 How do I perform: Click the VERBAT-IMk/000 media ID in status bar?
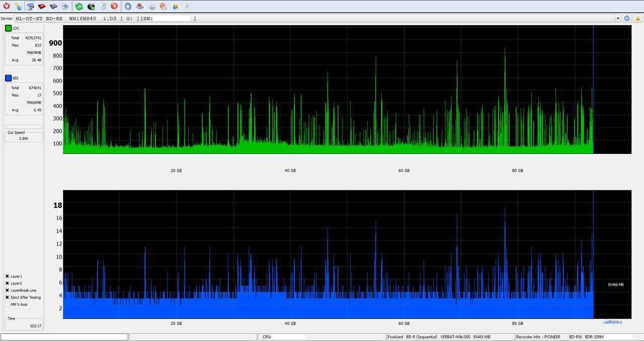coord(454,337)
